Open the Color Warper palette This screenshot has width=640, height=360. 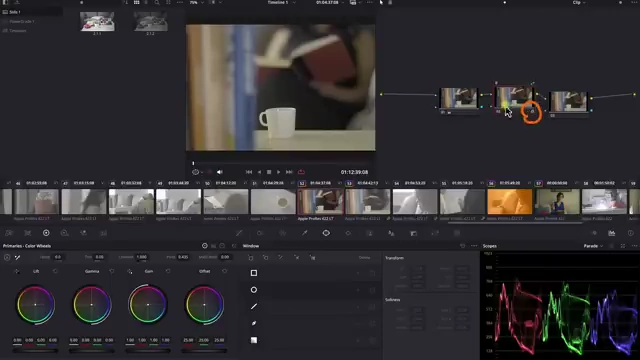point(260,233)
